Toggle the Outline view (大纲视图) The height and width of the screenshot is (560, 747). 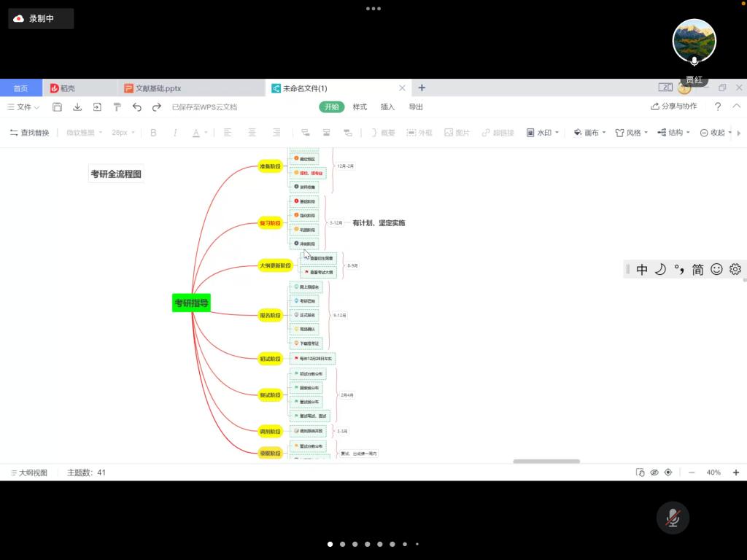[x=29, y=472]
